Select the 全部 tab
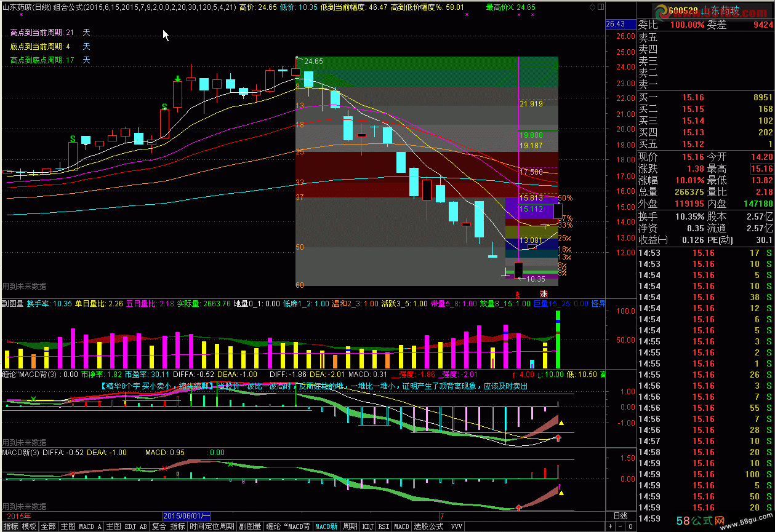This screenshot has height=532, width=775. (49, 526)
